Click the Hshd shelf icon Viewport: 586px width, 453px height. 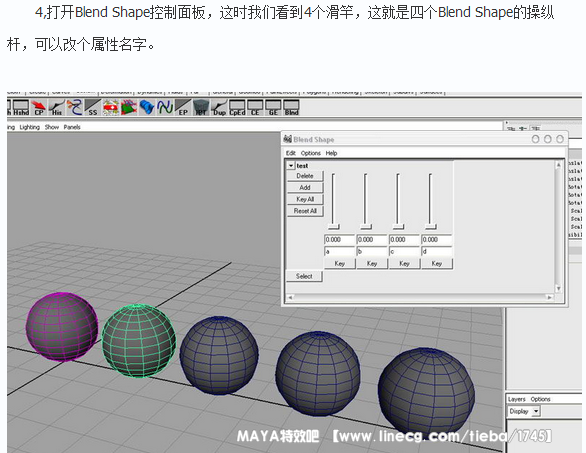(x=21, y=108)
